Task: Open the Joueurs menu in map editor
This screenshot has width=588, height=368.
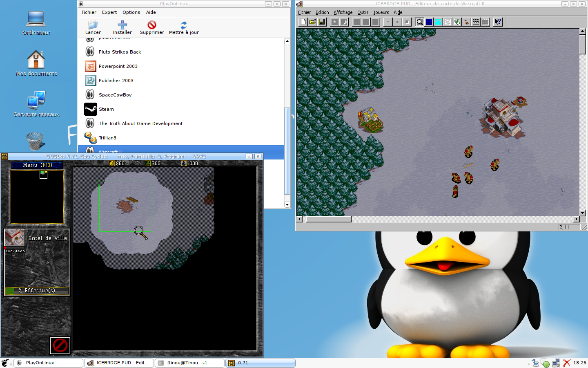Action: click(x=381, y=12)
